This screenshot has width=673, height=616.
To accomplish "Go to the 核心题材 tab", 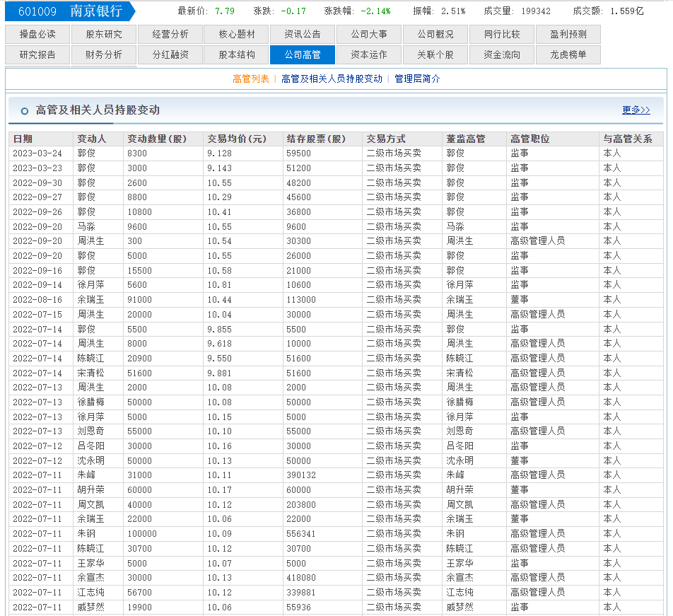I will 237,35.
